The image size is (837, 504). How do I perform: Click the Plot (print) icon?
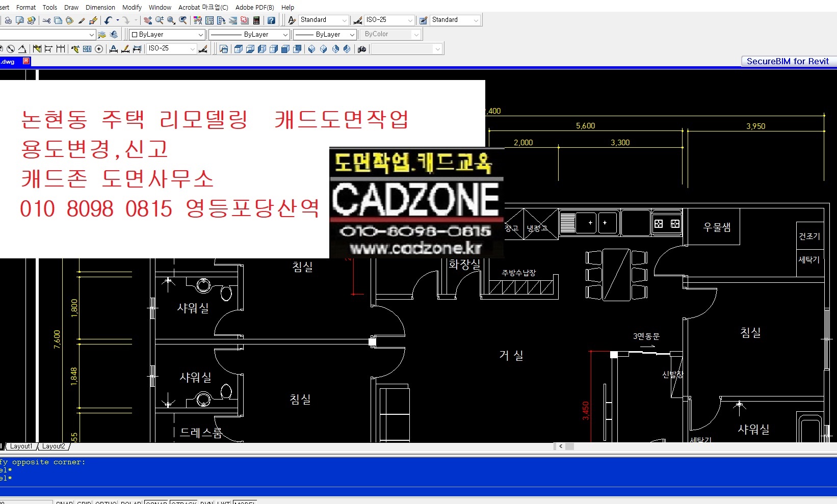point(8,20)
